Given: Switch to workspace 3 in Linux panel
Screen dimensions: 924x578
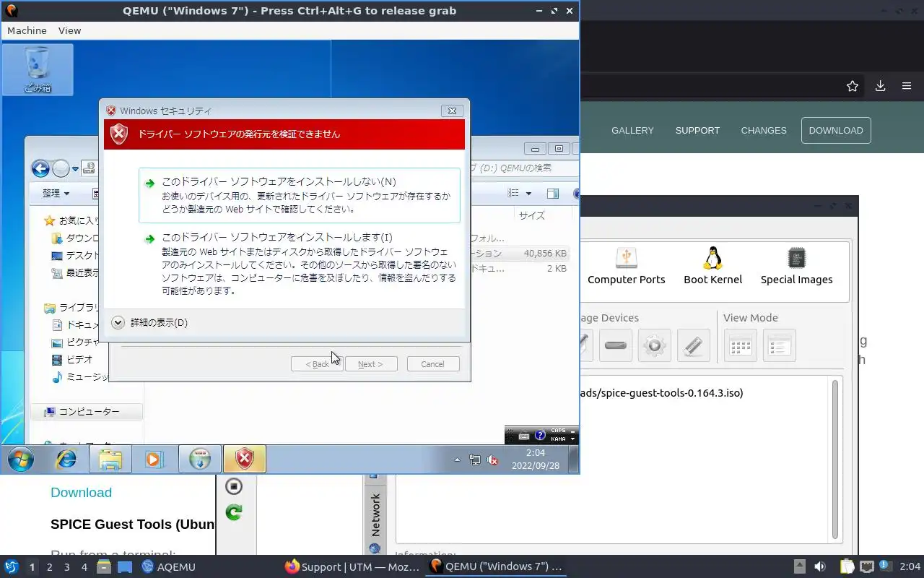Looking at the screenshot, I should (66, 567).
